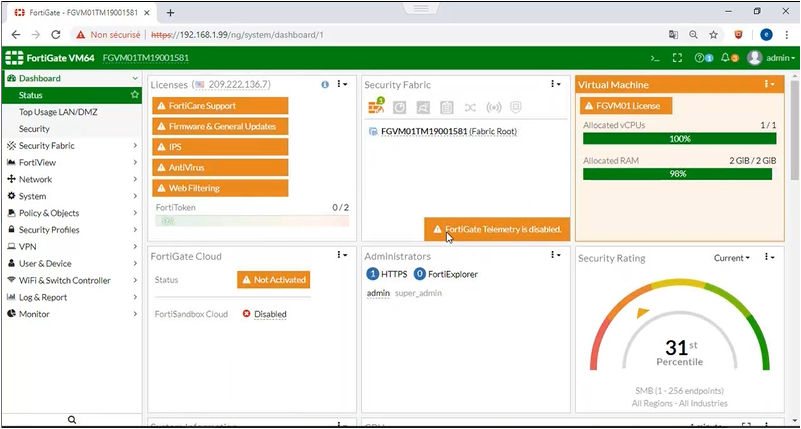Click the FortiGate Telemetry disabled warning
This screenshot has height=429, width=801.
pos(497,229)
